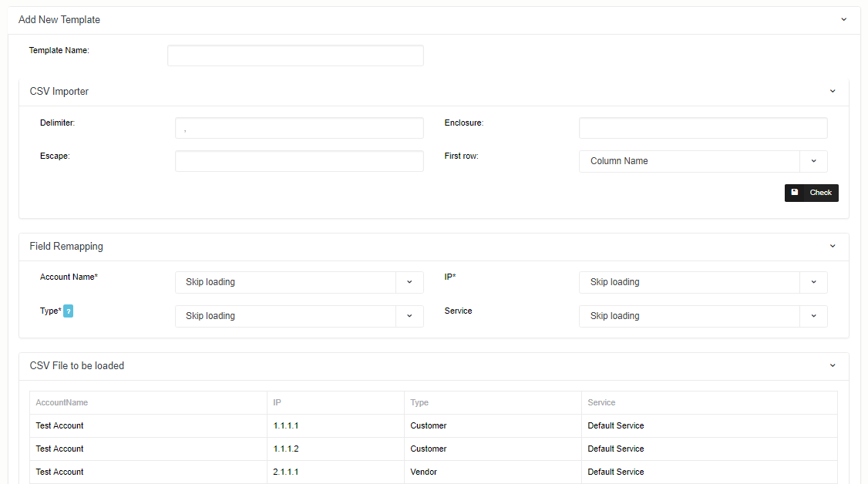868x484 pixels.
Task: Open the First row dropdown
Action: tap(702, 161)
